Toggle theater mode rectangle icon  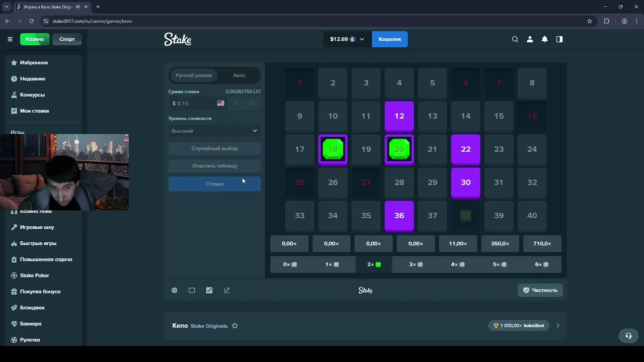point(192,290)
